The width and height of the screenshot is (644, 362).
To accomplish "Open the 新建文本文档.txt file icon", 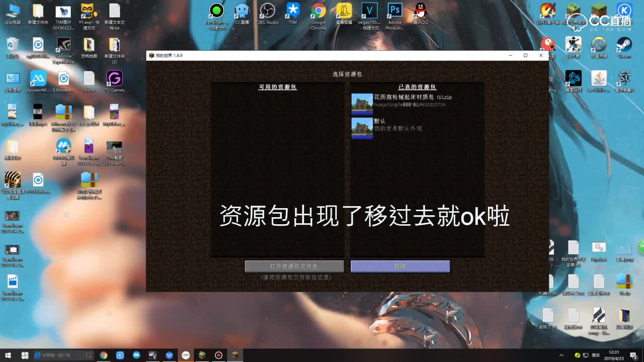I will coord(114,16).
